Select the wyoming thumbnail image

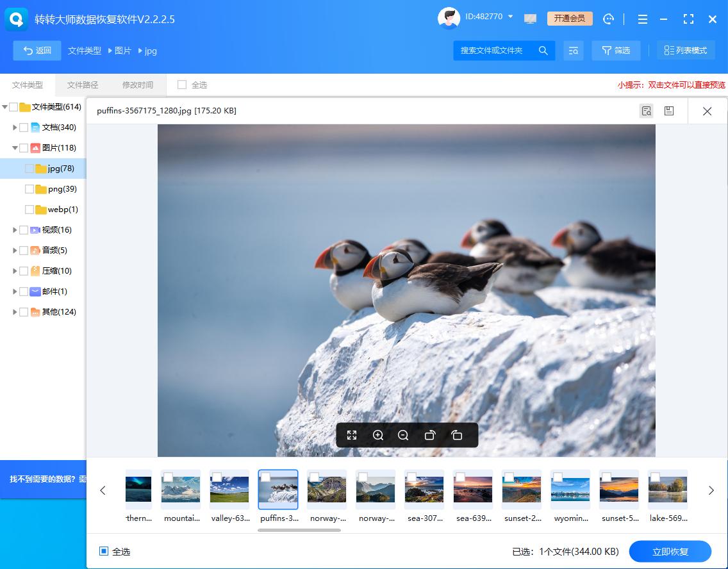(570, 490)
